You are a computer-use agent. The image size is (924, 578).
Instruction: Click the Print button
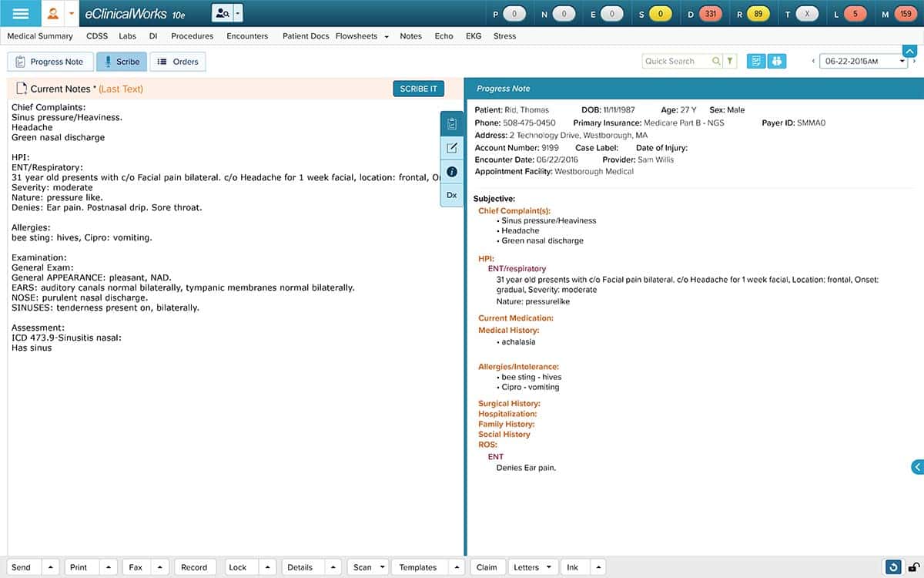79,567
